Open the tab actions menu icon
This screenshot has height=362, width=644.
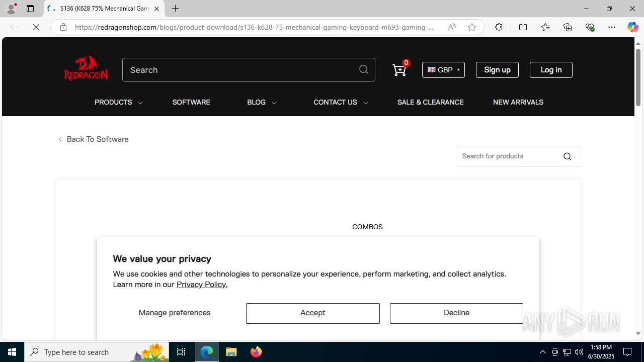pos(30,9)
